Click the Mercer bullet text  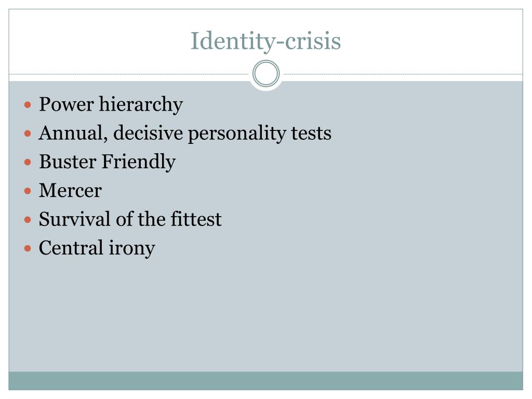(x=70, y=190)
